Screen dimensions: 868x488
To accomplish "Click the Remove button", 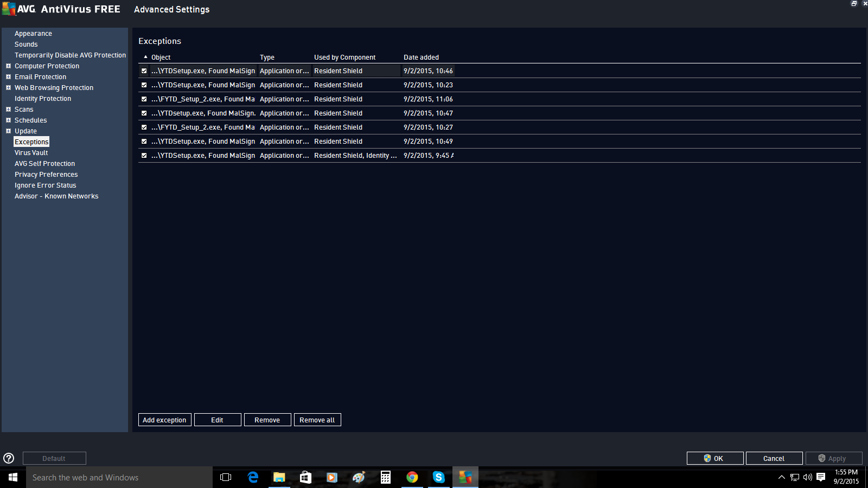I will pyautogui.click(x=267, y=420).
